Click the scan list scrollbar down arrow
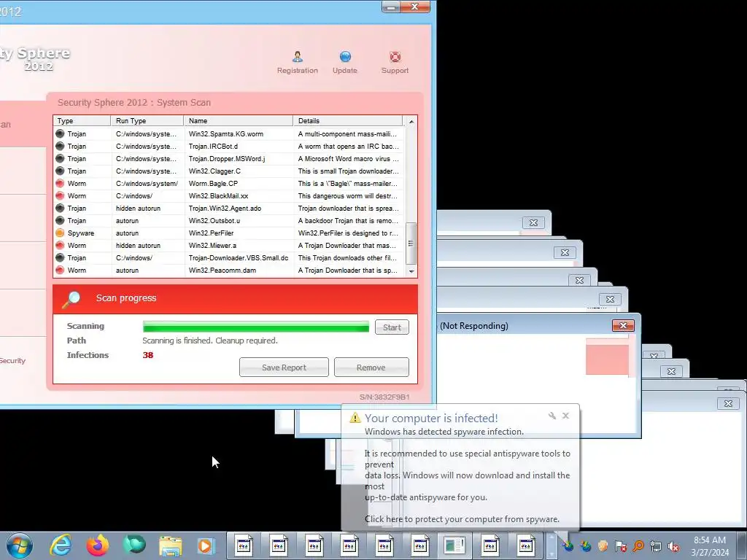The image size is (747, 560). coord(411,271)
